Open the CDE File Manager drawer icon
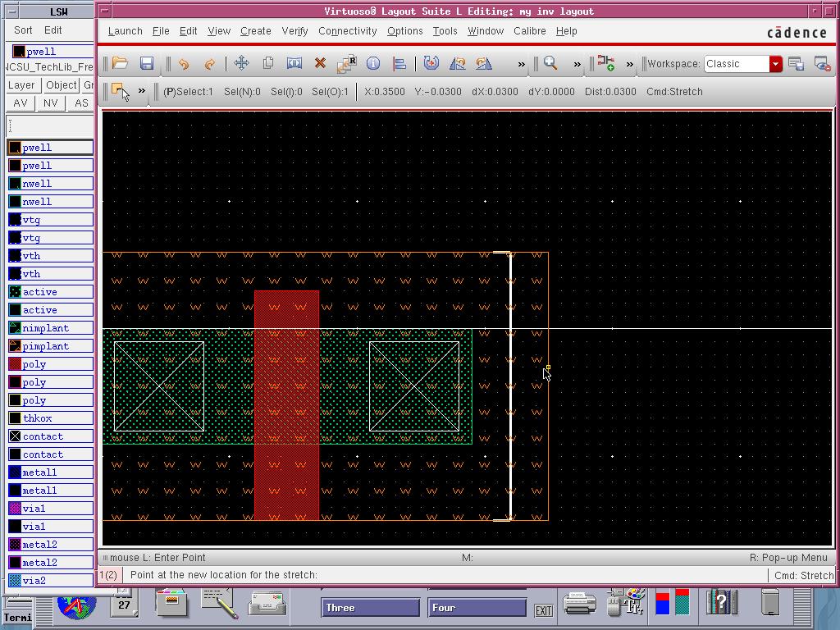 click(x=171, y=602)
